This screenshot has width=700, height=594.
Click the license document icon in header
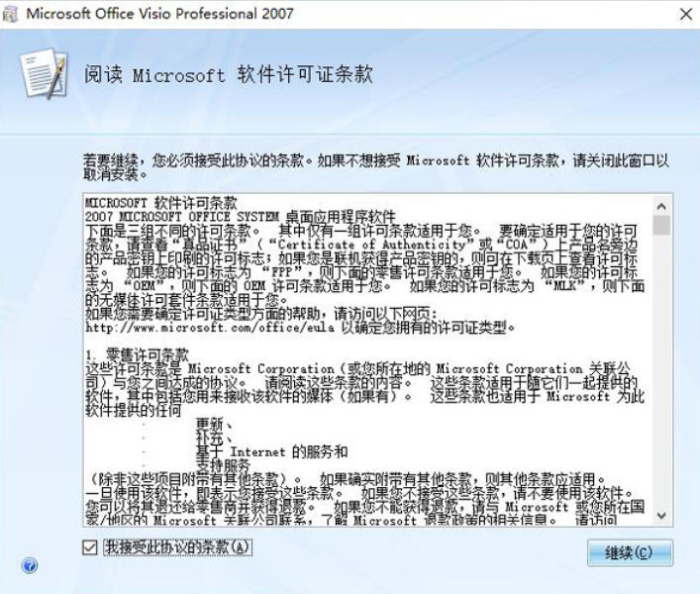coord(45,73)
